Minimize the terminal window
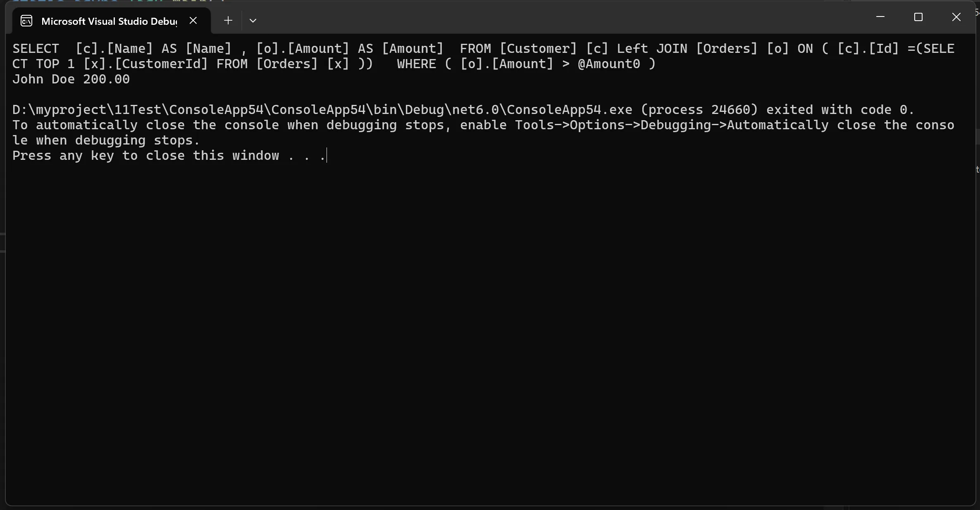 880,17
